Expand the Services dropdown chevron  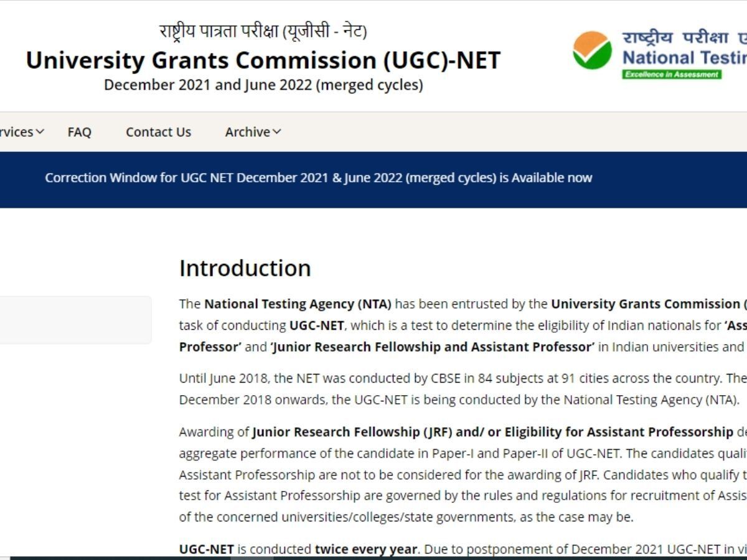click(x=40, y=132)
